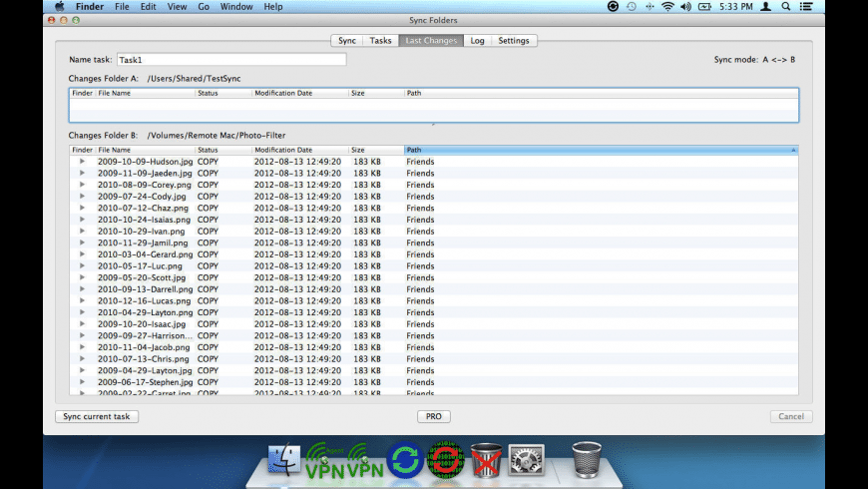Sort Folder B by Path column
Viewport: 868px width, 489px height.
coord(602,150)
